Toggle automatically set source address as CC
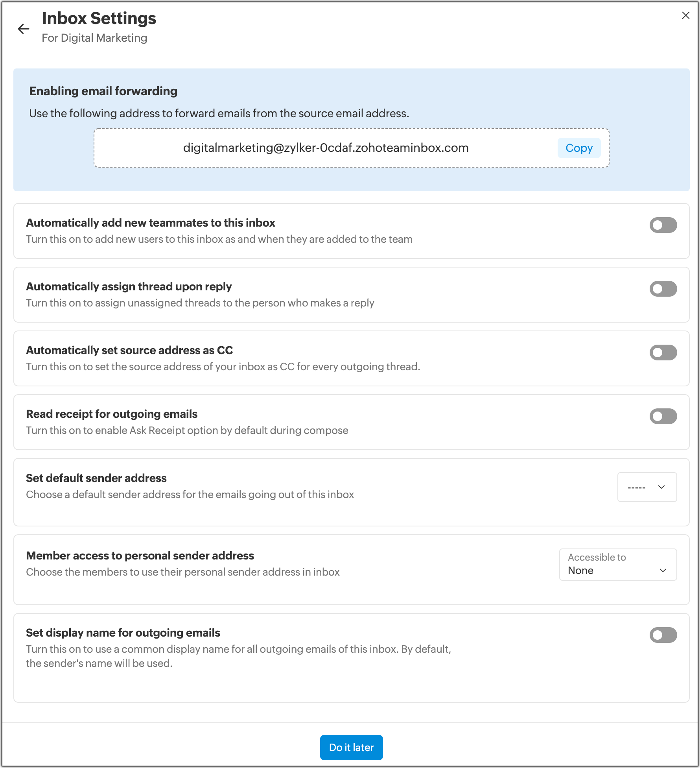This screenshot has height=768, width=700. click(663, 353)
